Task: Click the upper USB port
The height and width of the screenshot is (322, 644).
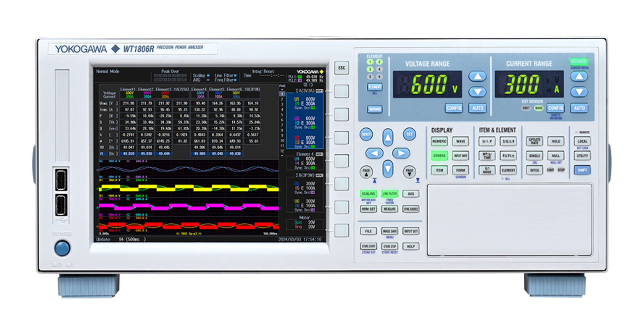Action: coord(61,180)
